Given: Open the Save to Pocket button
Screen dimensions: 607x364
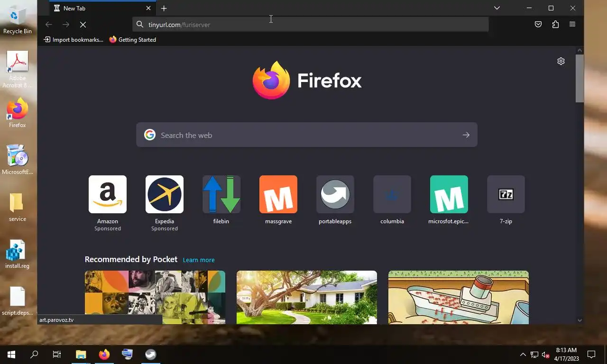Looking at the screenshot, I should point(538,25).
